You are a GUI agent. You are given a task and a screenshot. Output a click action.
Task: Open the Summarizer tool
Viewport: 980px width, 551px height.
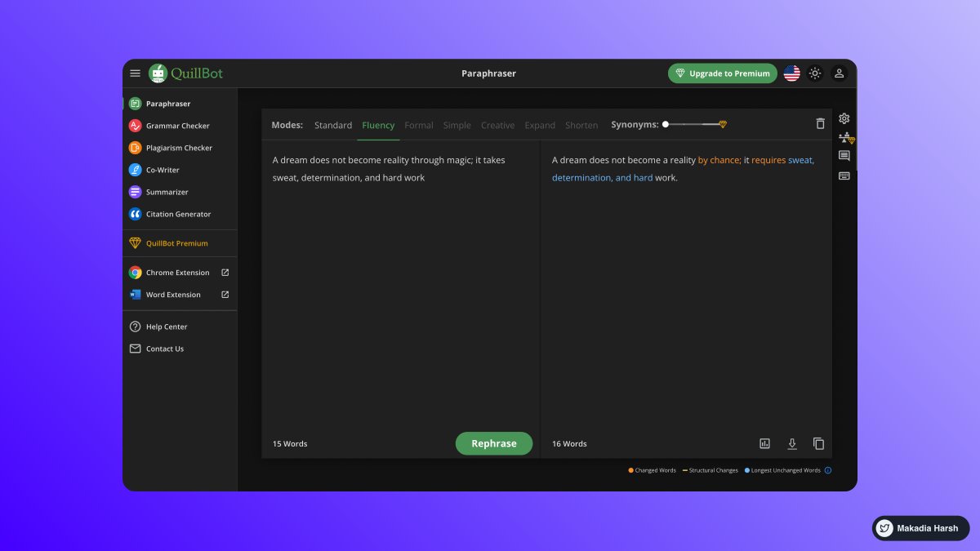166,192
